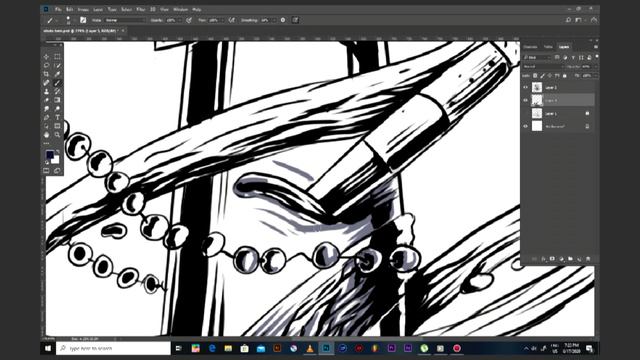Screen dimensions: 640x360
Task: Close the open document tab
Action: pyautogui.click(x=123, y=31)
